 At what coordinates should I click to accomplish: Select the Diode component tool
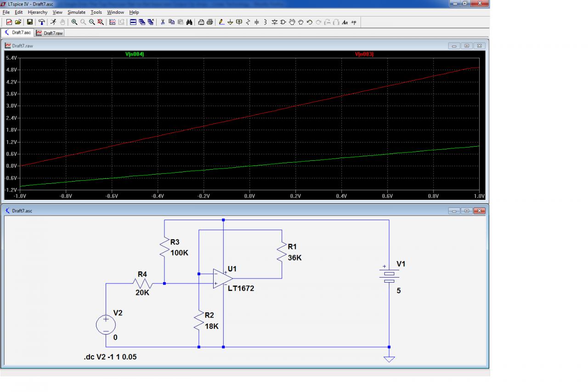click(274, 22)
